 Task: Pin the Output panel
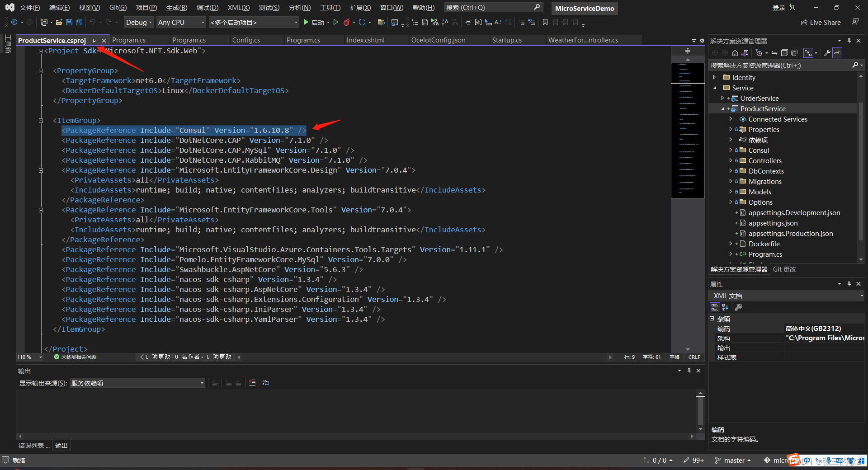pyautogui.click(x=689, y=371)
